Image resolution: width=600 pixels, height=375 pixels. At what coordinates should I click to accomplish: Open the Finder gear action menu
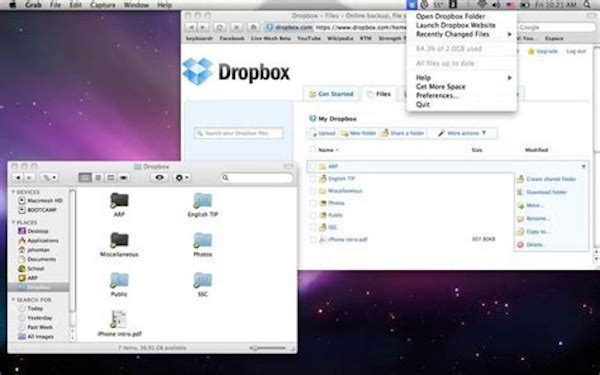(x=182, y=178)
